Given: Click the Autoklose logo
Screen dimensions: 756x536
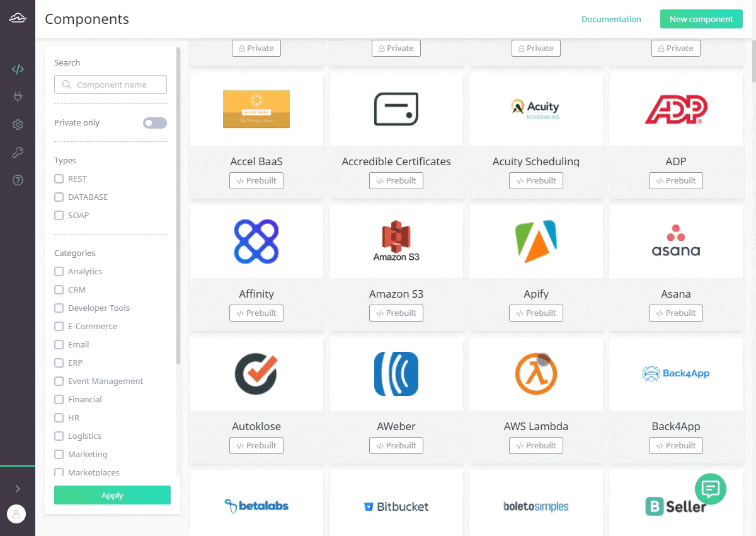Looking at the screenshot, I should click(x=256, y=374).
